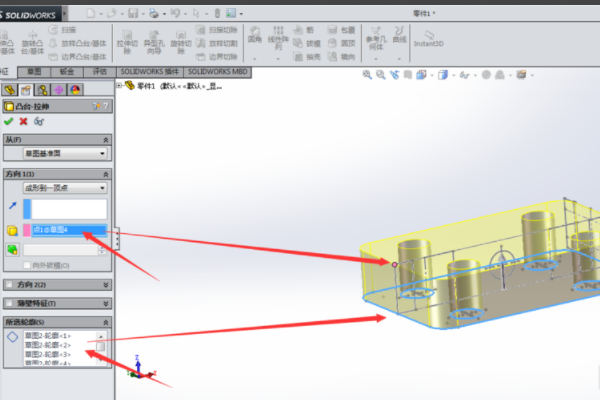
Task: Toggle the draft on/off button
Action: click(12, 250)
